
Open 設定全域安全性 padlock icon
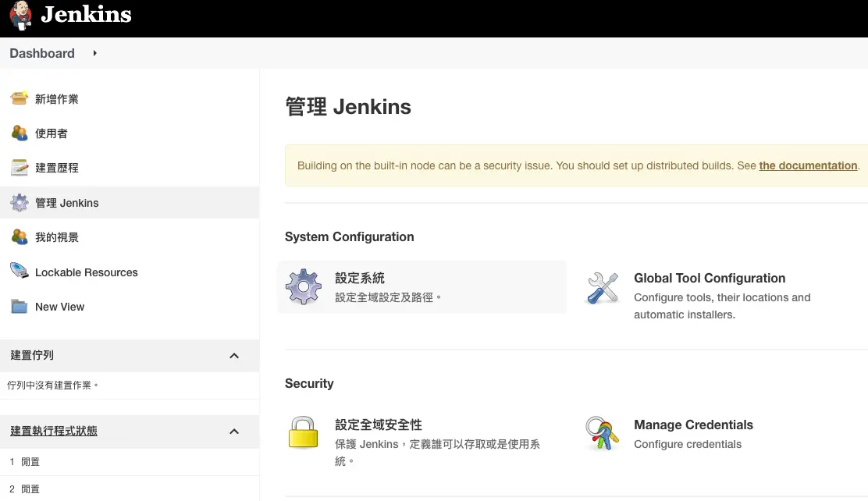[303, 433]
